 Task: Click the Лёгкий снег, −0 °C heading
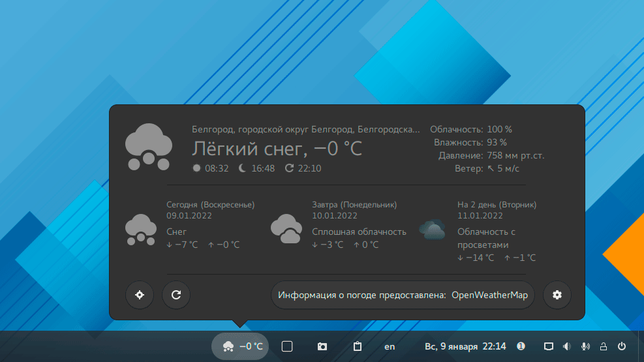point(277,149)
